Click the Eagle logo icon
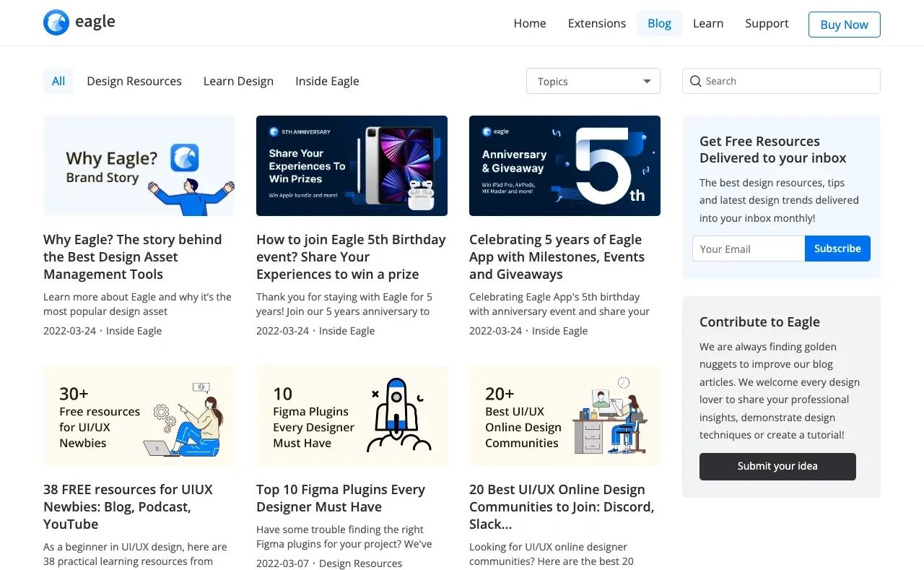This screenshot has height=570, width=924. 56,22
